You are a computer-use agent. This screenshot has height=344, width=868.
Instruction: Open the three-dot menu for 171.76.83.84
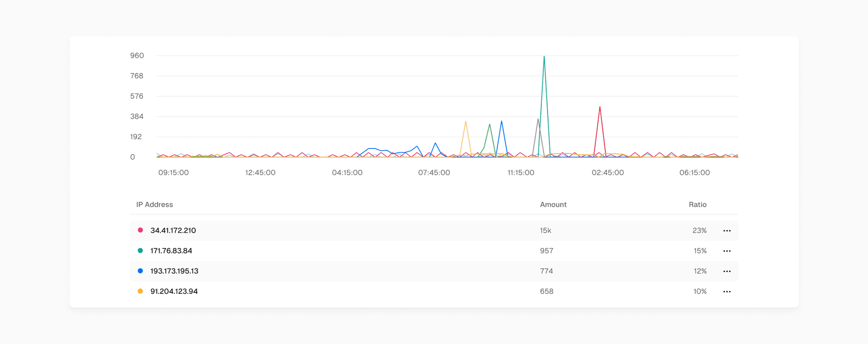click(x=726, y=251)
